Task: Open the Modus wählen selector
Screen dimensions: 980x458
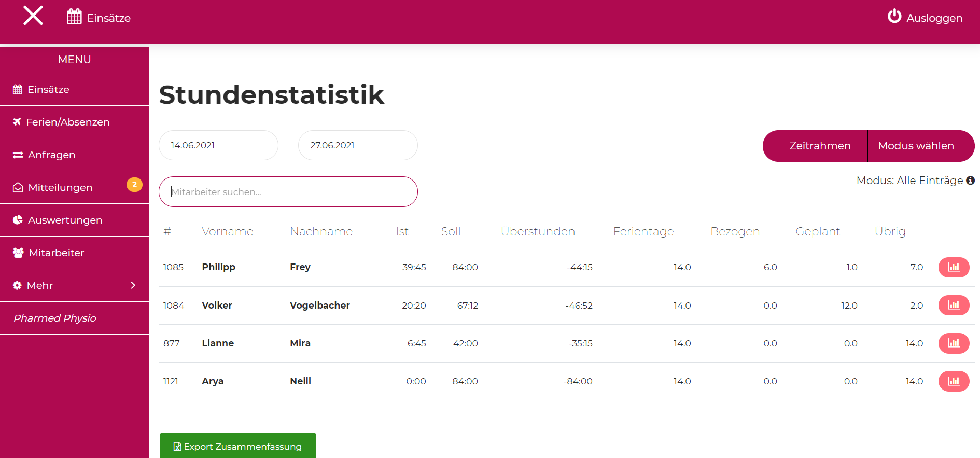Action: (x=916, y=146)
